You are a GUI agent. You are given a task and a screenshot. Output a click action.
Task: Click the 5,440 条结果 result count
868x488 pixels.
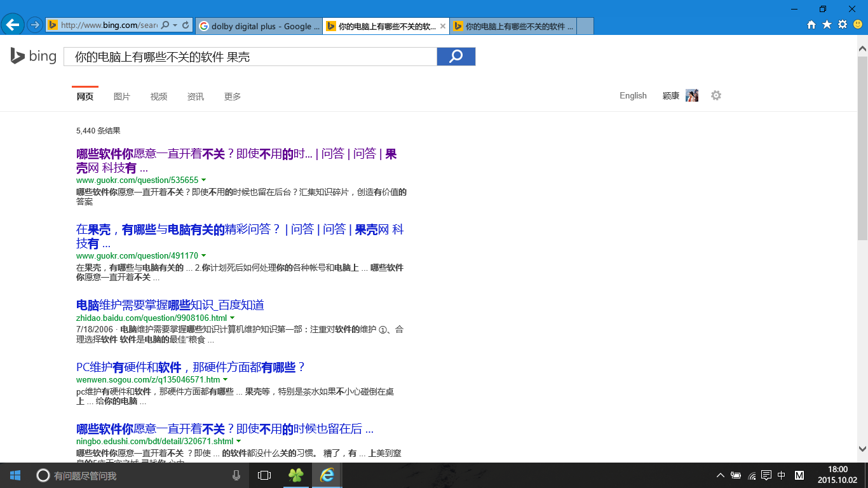coord(98,131)
